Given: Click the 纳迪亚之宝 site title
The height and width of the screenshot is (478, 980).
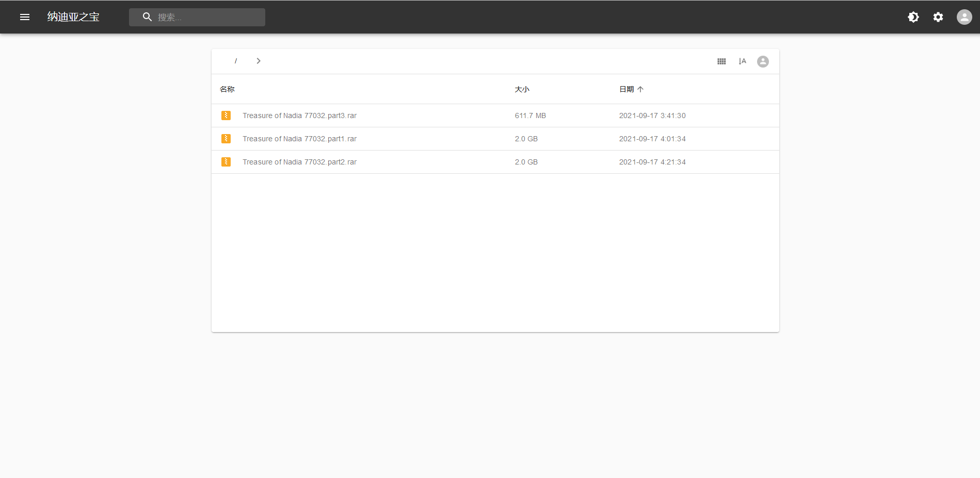Looking at the screenshot, I should coord(73,17).
